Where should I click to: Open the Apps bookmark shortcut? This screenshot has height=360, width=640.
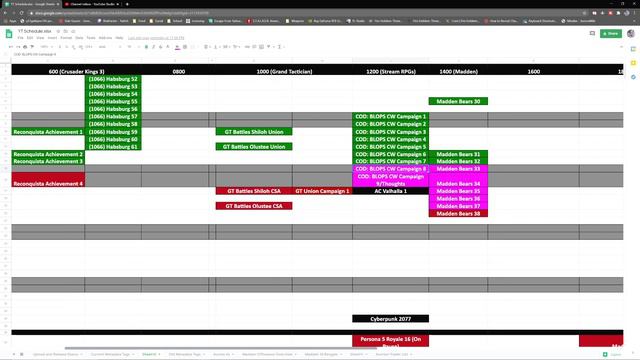(10, 21)
